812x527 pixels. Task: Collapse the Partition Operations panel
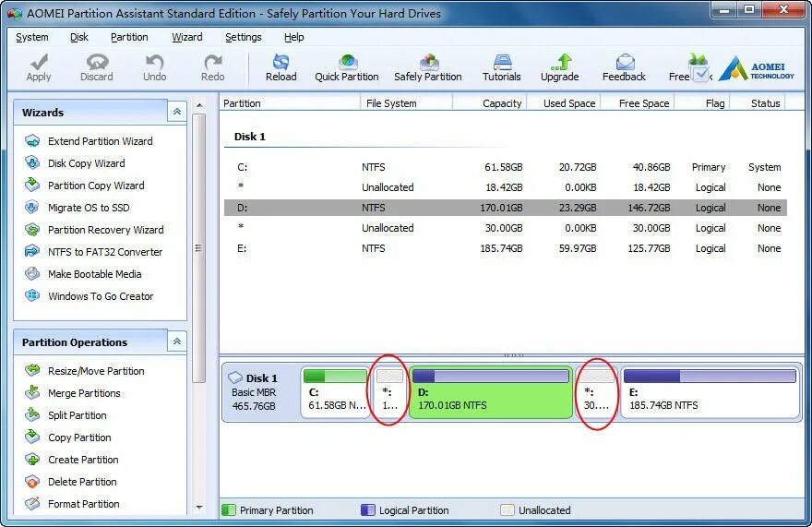(x=177, y=341)
